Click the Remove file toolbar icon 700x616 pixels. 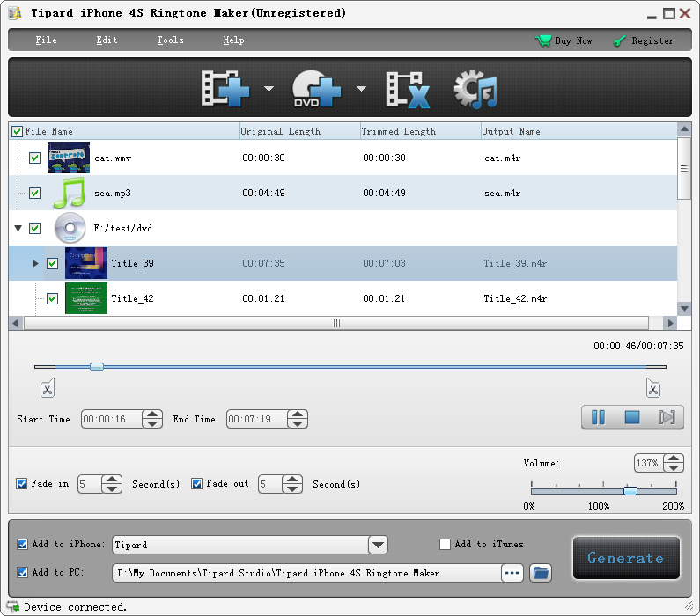point(407,89)
